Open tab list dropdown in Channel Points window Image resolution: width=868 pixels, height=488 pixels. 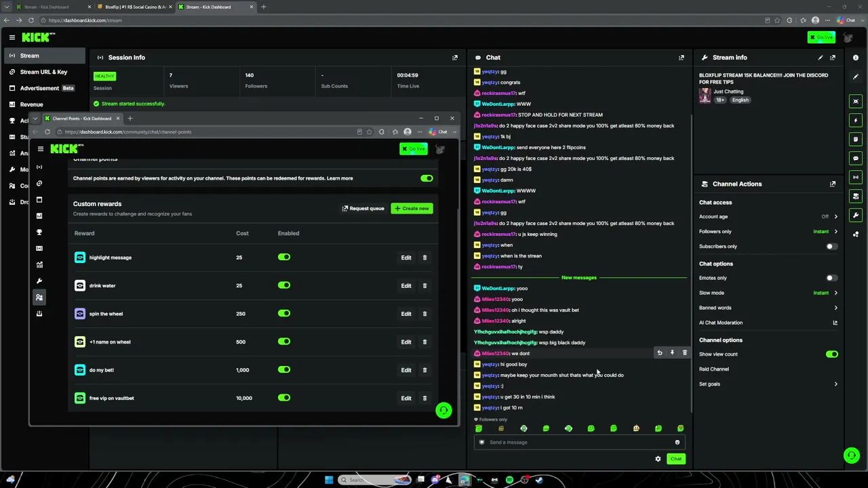[35, 119]
